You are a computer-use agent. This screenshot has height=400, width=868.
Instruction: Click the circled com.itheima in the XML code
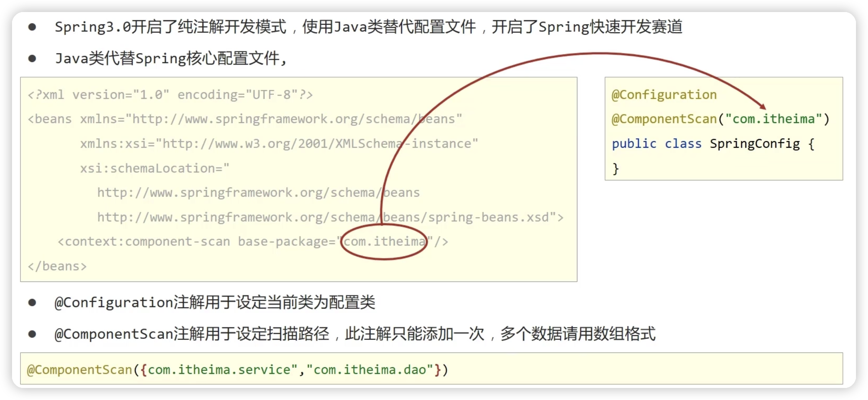point(384,242)
